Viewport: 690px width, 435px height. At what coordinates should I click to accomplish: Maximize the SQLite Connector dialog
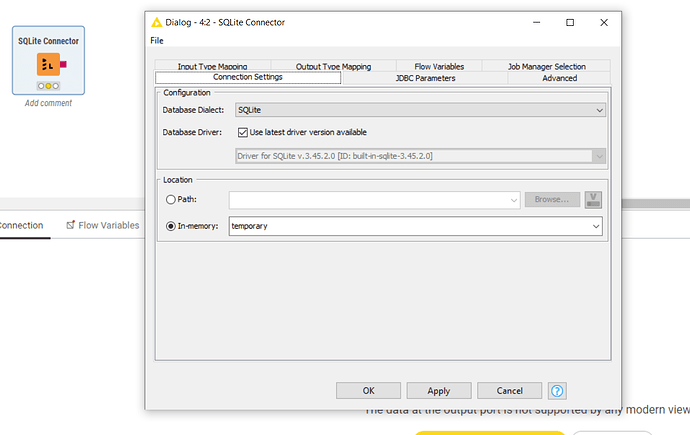pyautogui.click(x=570, y=22)
